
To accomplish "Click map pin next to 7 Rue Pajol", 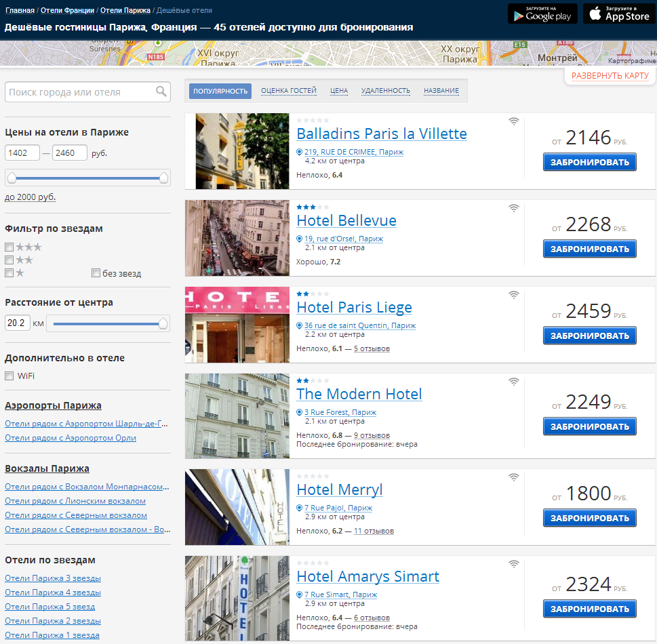I will coord(299,508).
